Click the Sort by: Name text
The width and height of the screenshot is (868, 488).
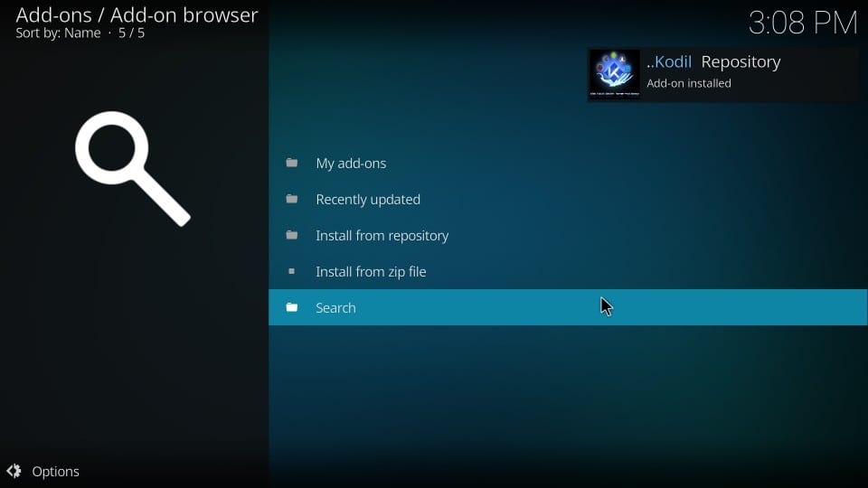[58, 33]
